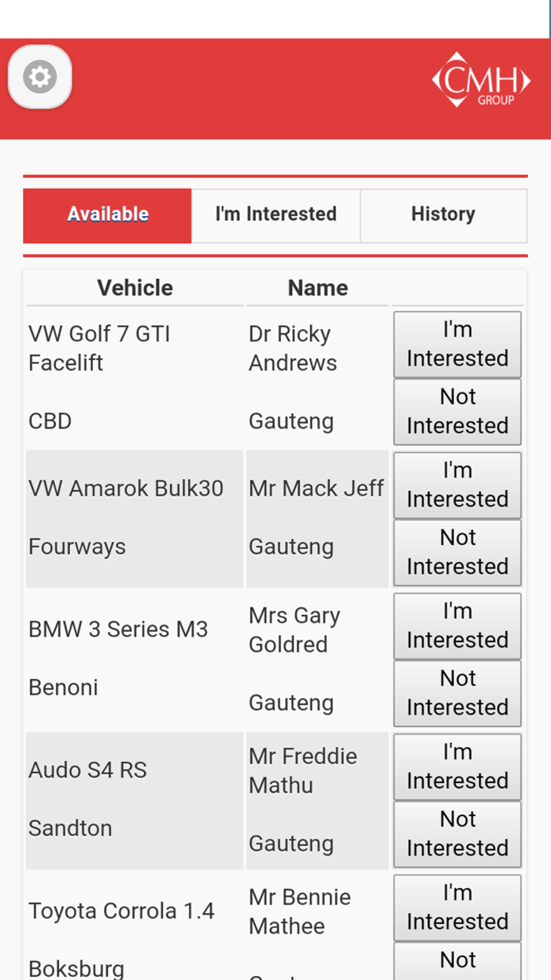Tap the CMH Group logo
Image resolution: width=551 pixels, height=980 pixels.
tap(482, 80)
